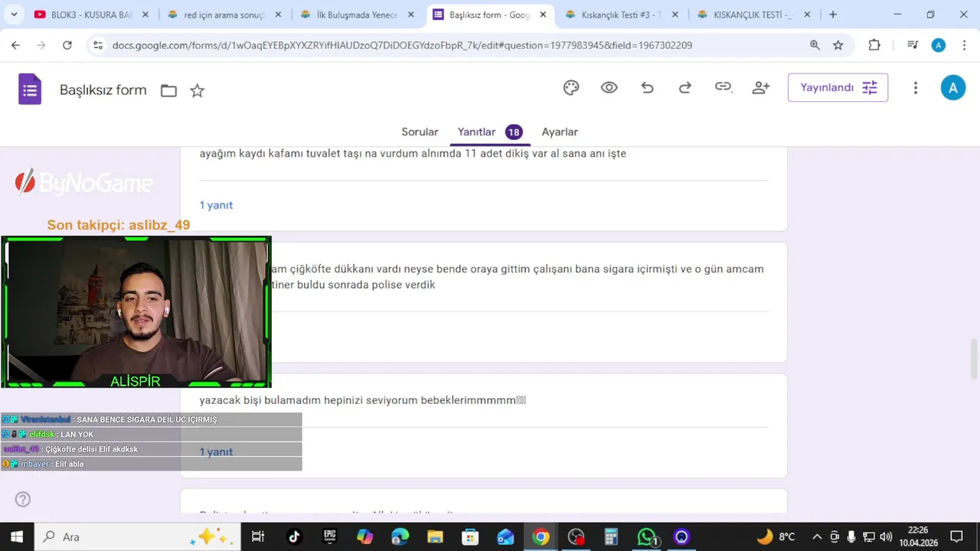Close the Başlıksız form browser tab
Image resolution: width=980 pixels, height=551 pixels.
tap(543, 15)
